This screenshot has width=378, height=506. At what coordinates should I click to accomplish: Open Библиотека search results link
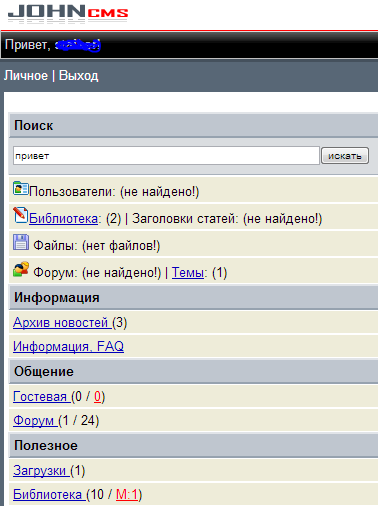point(63,219)
